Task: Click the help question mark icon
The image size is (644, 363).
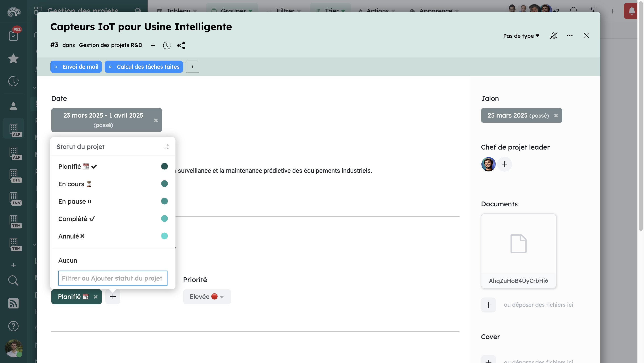Action: (13, 326)
